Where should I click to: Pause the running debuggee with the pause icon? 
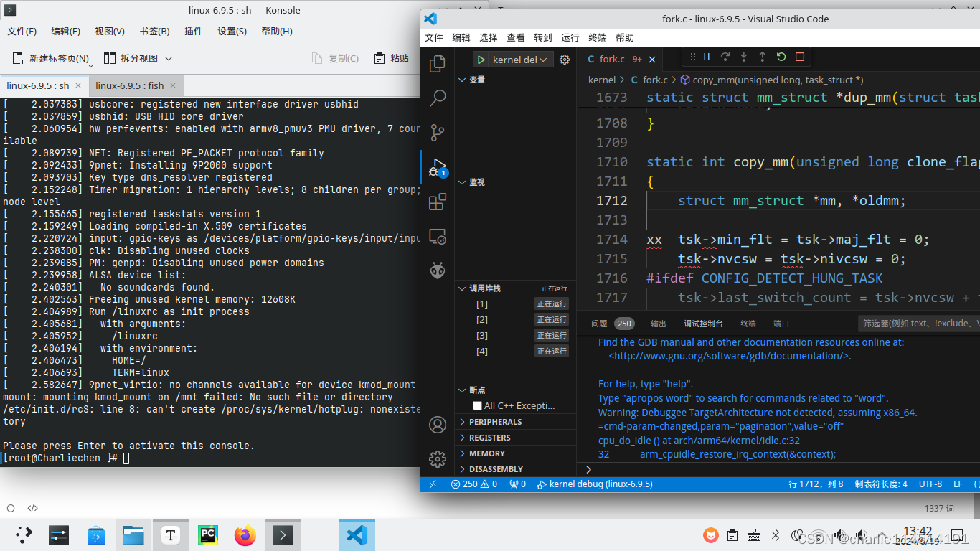[x=707, y=57]
